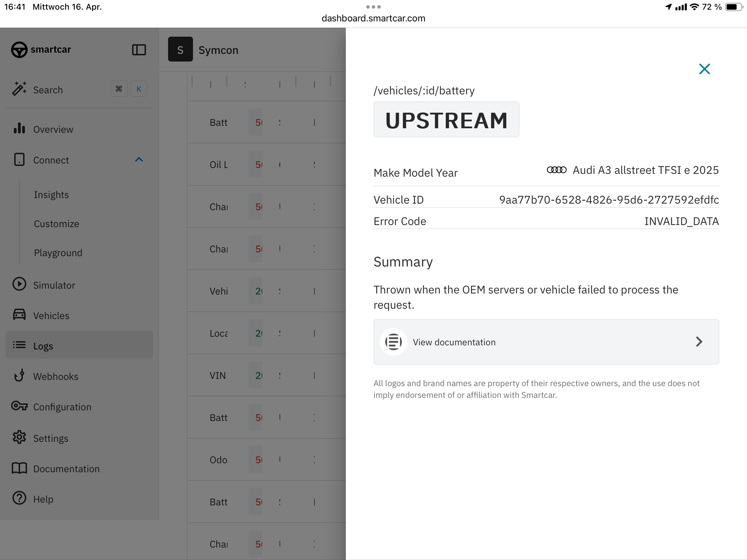Click the Logs list icon
The height and width of the screenshot is (560, 747).
(x=19, y=345)
